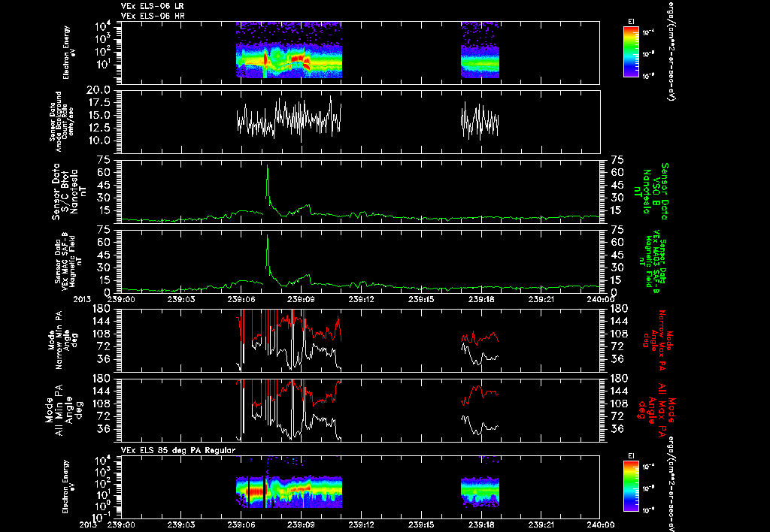Click the Anode Background Count Rate trace

click(x=289, y=118)
